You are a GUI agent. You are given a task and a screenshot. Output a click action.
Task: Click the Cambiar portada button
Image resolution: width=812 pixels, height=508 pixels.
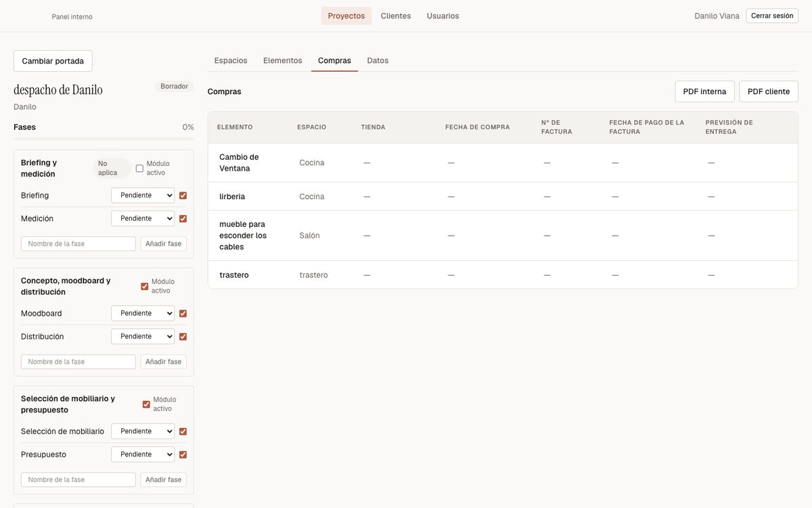coord(53,61)
